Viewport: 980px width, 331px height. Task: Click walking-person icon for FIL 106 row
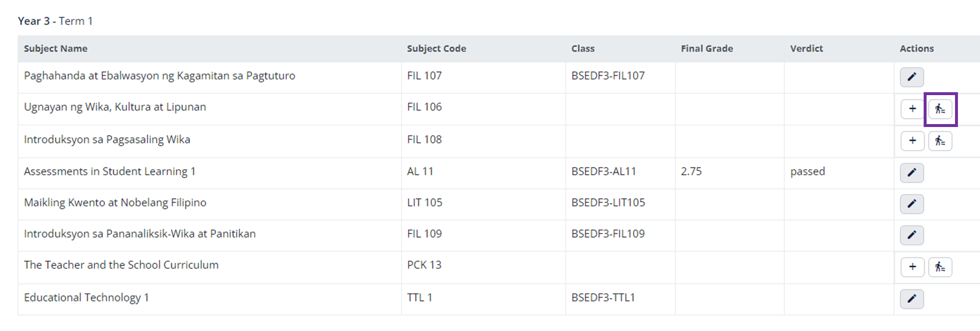(x=940, y=109)
